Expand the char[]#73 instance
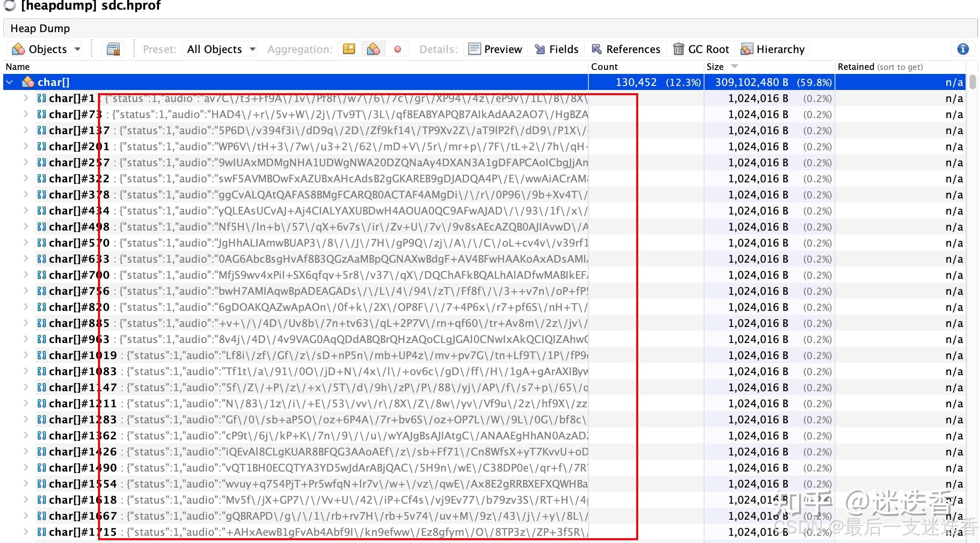This screenshot has height=543, width=980. [x=26, y=114]
